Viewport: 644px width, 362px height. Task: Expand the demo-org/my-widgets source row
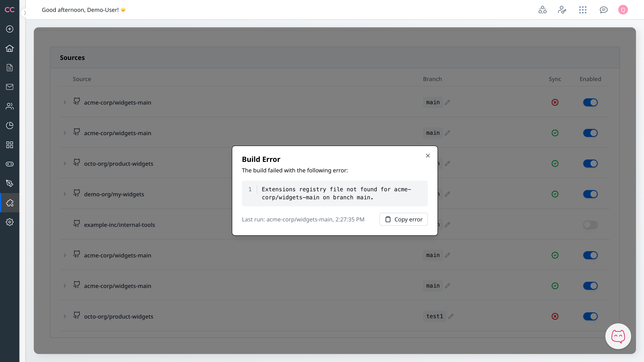[x=65, y=194]
